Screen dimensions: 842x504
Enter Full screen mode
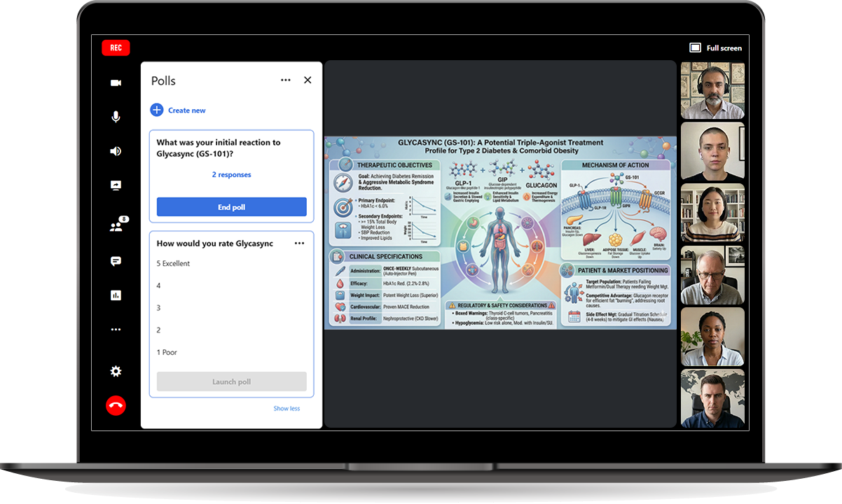(x=716, y=48)
